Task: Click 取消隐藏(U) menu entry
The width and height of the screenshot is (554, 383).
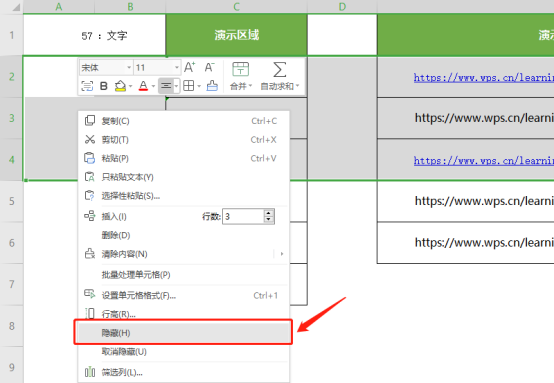Action: tap(184, 352)
